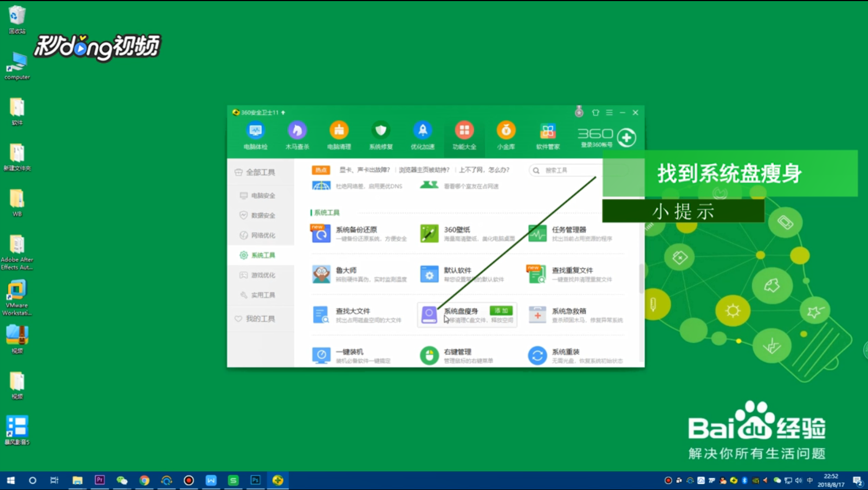The height and width of the screenshot is (490, 868).
Task: Select 全部工具 in the sidebar
Action: point(261,172)
